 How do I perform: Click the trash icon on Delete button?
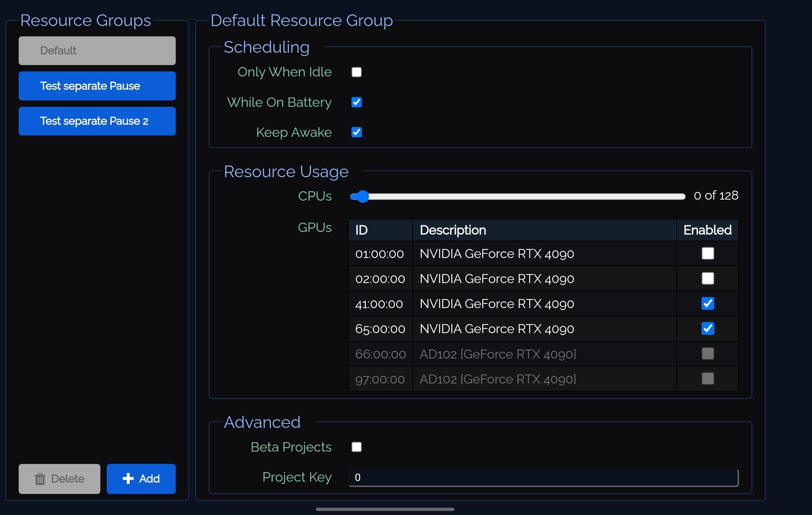pyautogui.click(x=40, y=479)
